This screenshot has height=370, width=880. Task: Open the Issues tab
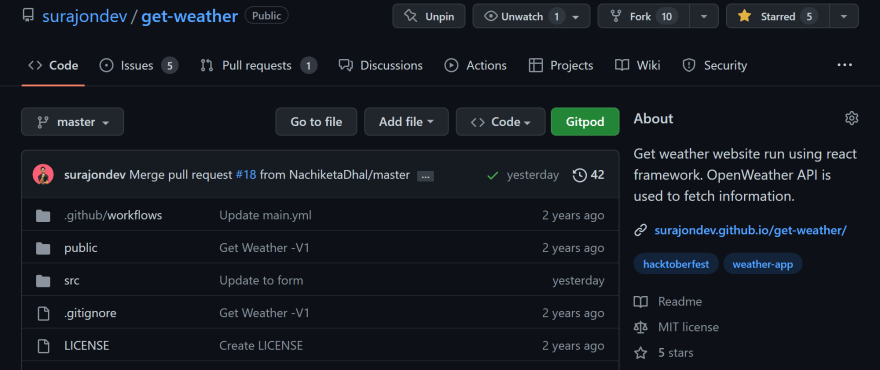(x=139, y=66)
